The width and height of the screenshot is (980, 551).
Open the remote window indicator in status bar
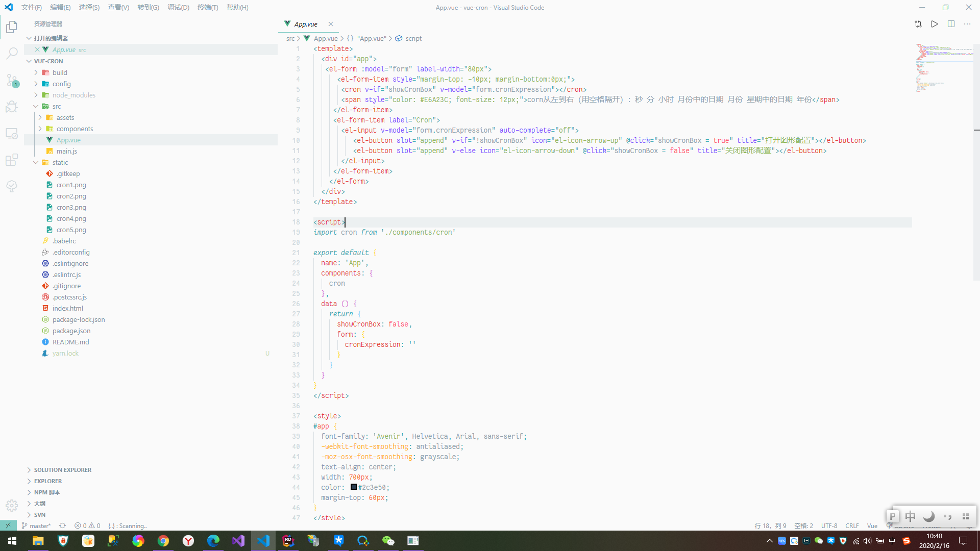coord(8,525)
